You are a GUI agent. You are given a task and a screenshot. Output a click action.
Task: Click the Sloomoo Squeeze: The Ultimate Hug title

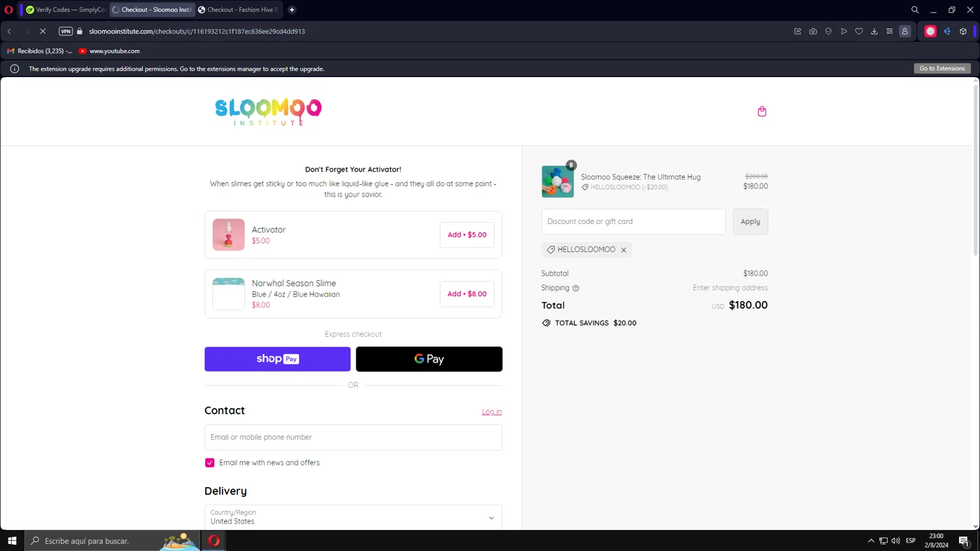(x=640, y=177)
